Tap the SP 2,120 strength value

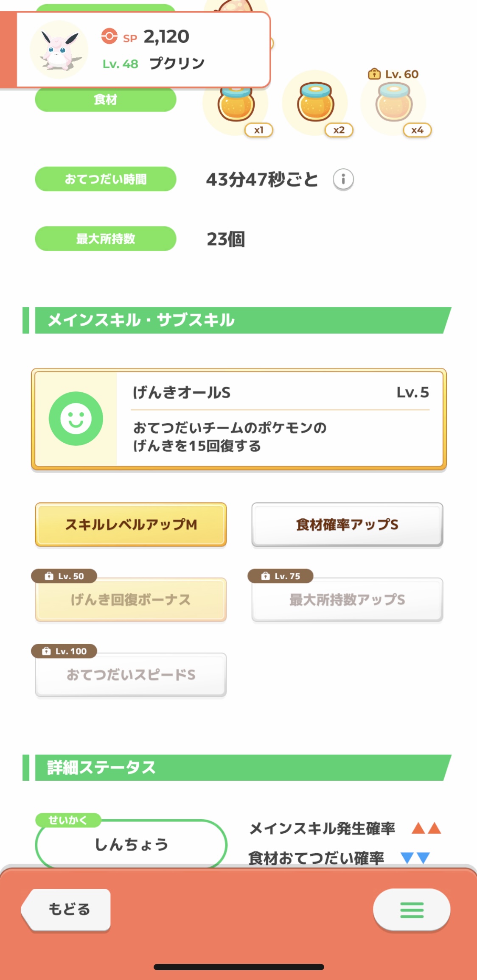(166, 37)
